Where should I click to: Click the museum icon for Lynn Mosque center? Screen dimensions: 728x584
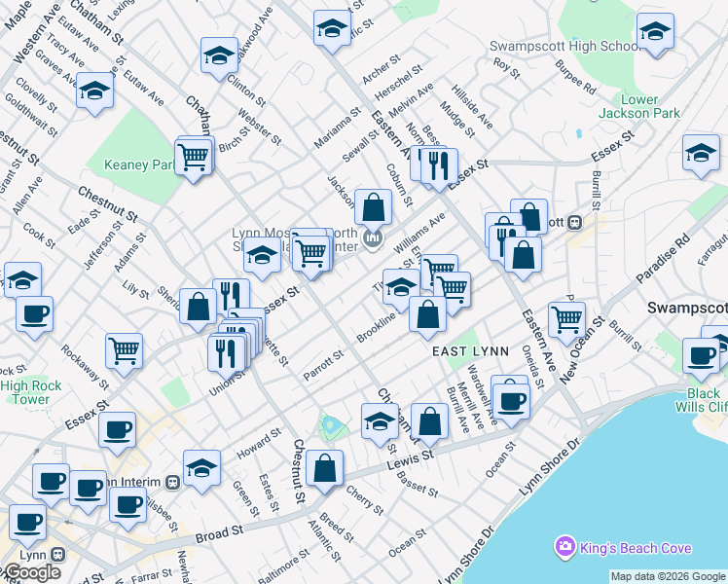[373, 238]
